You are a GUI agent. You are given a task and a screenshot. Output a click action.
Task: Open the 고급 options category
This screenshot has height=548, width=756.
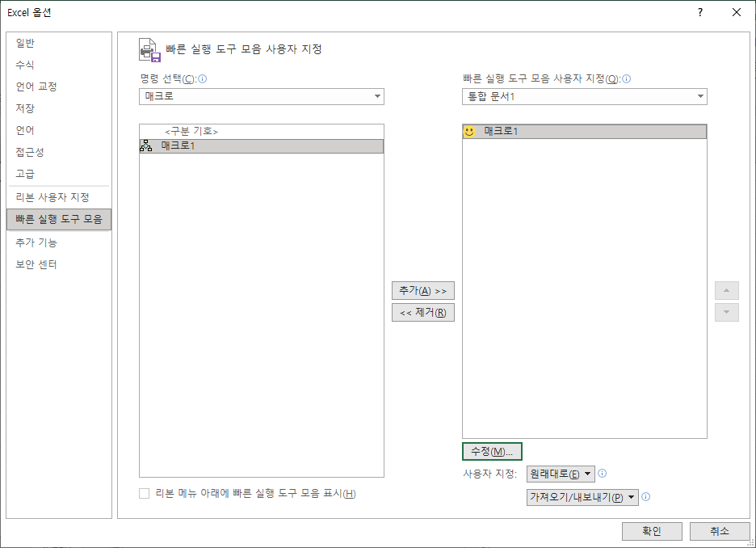(x=23, y=173)
